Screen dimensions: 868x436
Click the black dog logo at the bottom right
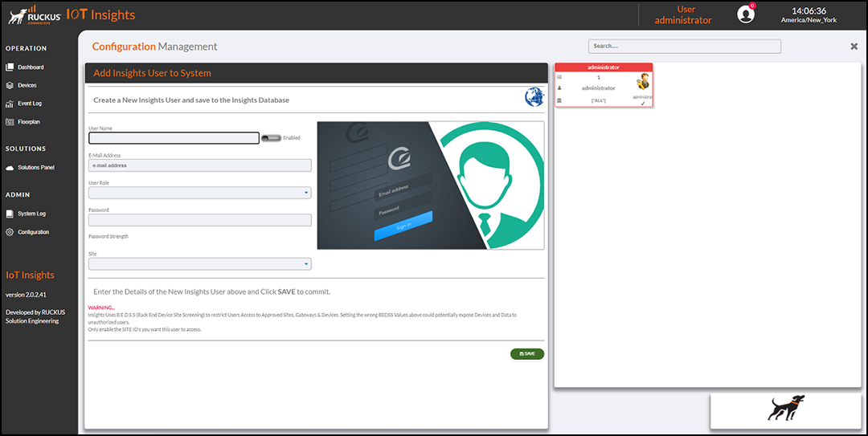click(x=786, y=408)
